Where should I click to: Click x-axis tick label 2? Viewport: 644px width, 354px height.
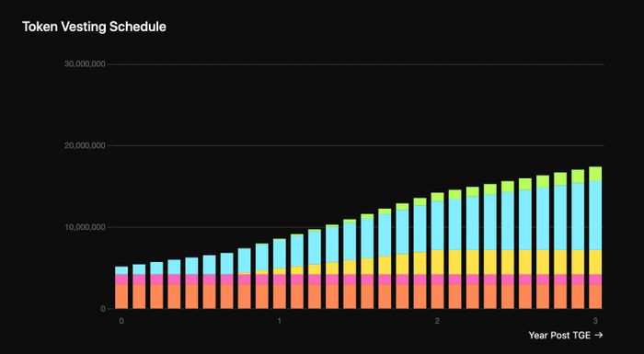click(x=437, y=321)
